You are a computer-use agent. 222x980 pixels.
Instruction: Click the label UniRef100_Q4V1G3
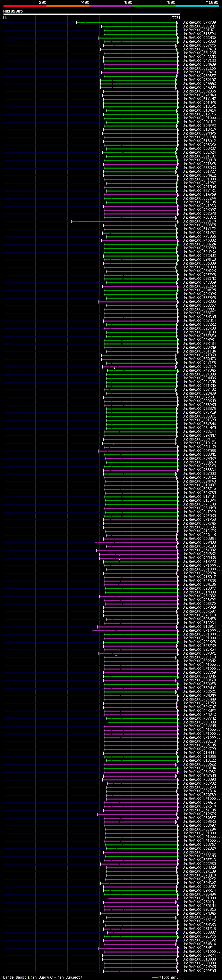click(199, 60)
